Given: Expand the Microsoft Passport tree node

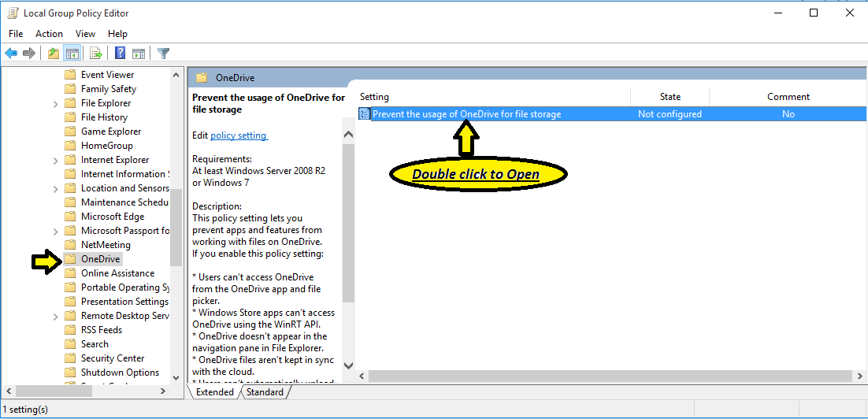Looking at the screenshot, I should 55,232.
